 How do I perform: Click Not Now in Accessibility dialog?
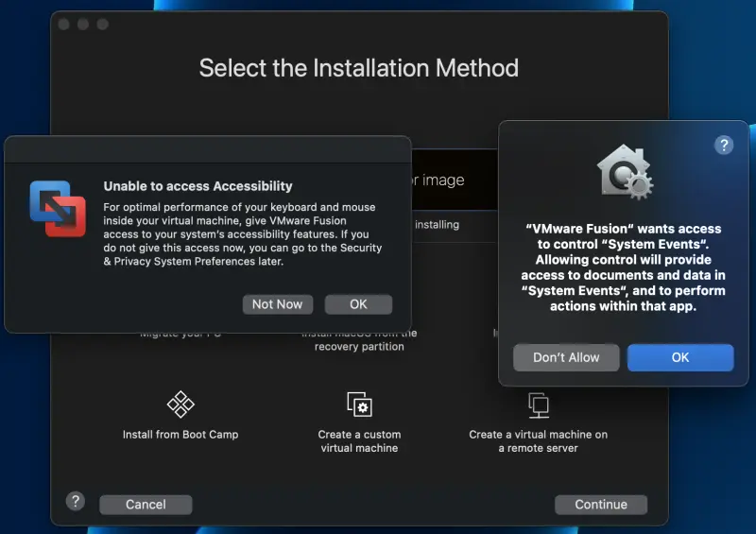pos(278,304)
